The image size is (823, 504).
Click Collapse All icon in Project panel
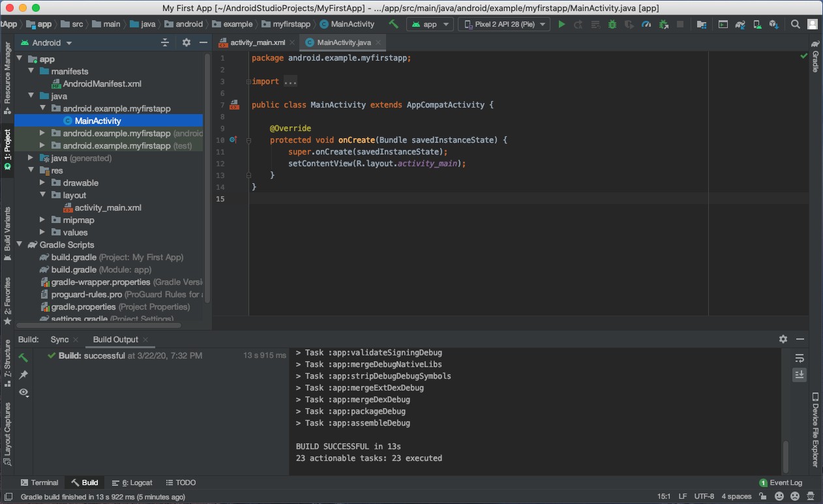click(165, 42)
